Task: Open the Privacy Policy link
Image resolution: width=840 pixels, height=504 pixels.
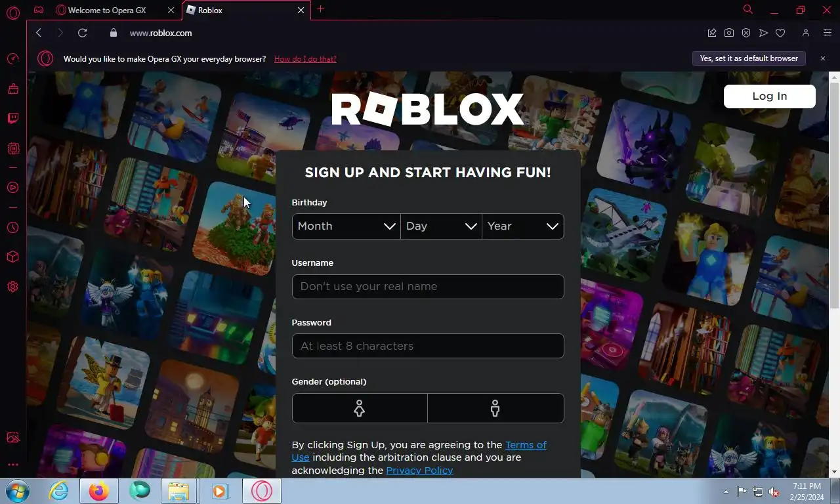Action: tap(419, 470)
